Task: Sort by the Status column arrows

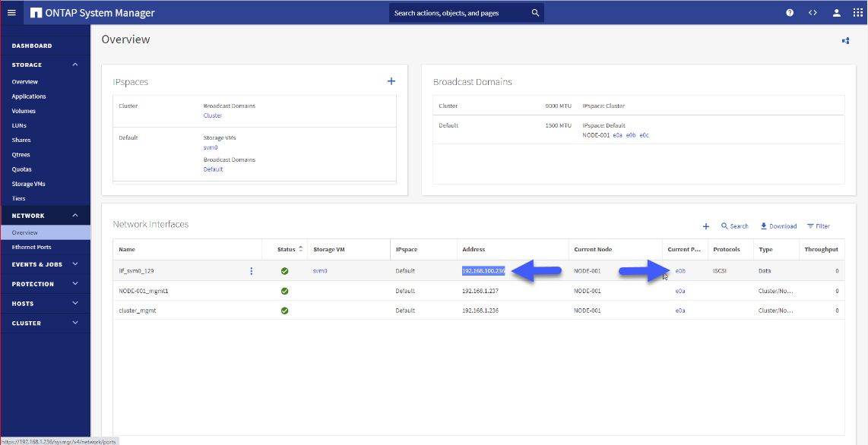Action: (x=300, y=249)
